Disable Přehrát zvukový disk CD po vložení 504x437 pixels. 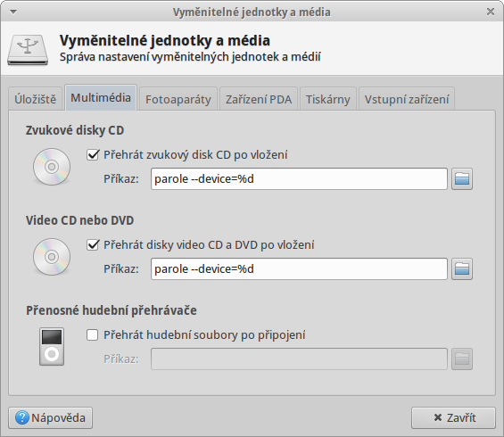[93, 155]
